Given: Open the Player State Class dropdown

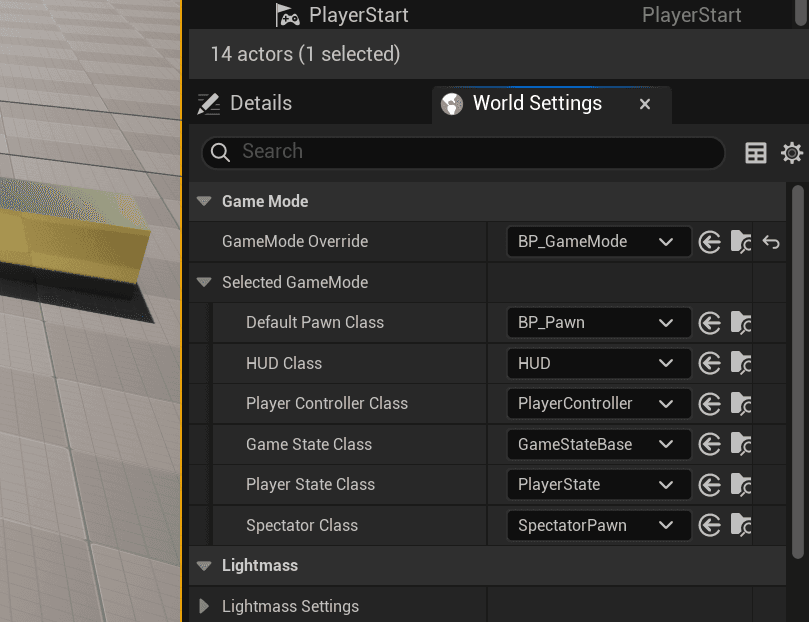Looking at the screenshot, I should [x=598, y=485].
